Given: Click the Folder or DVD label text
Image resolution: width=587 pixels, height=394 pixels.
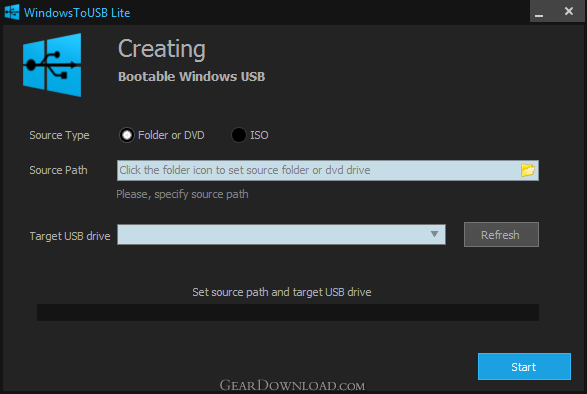Looking at the screenshot, I should pos(171,135).
